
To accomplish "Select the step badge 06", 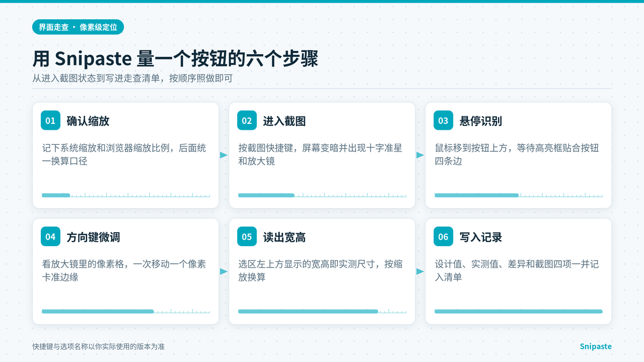I will pos(443,237).
